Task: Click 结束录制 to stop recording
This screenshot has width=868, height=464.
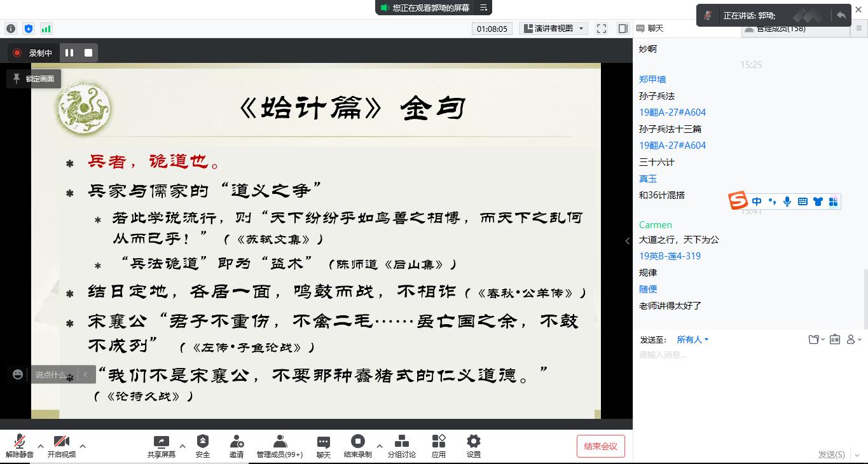Action: pyautogui.click(x=358, y=445)
